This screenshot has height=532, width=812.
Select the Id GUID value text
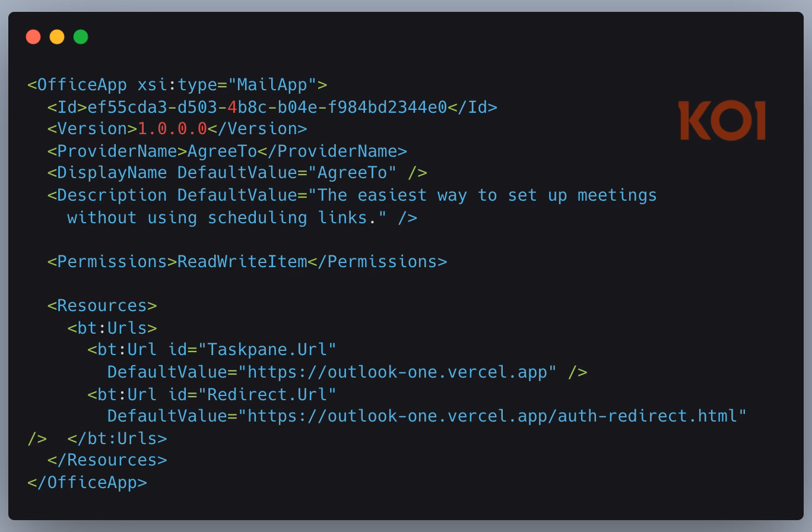[x=267, y=107]
